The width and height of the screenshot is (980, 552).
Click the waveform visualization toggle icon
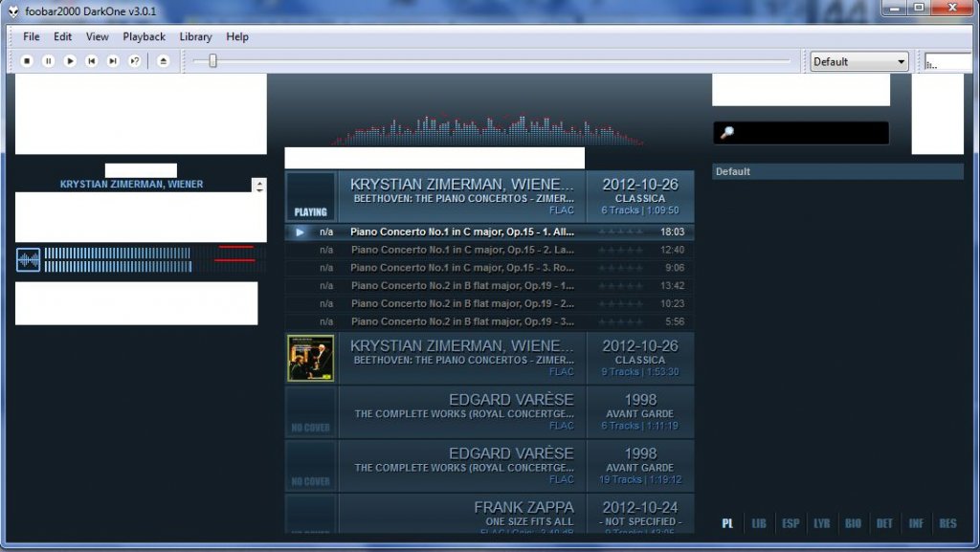pyautogui.click(x=28, y=260)
